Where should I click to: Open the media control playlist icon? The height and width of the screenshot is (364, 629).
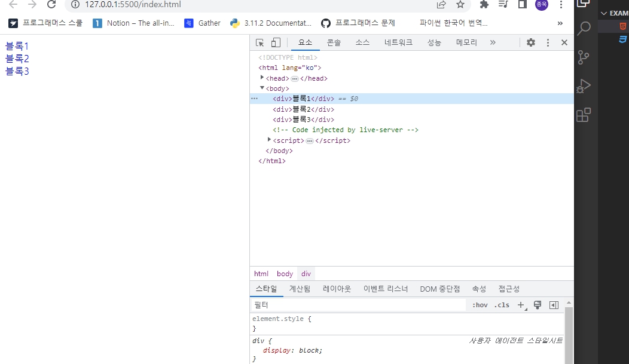pos(503,4)
